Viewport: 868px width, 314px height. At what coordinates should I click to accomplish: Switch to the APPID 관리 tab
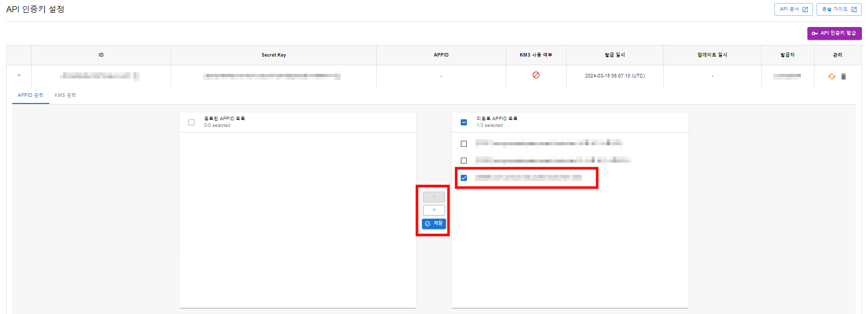[x=31, y=95]
